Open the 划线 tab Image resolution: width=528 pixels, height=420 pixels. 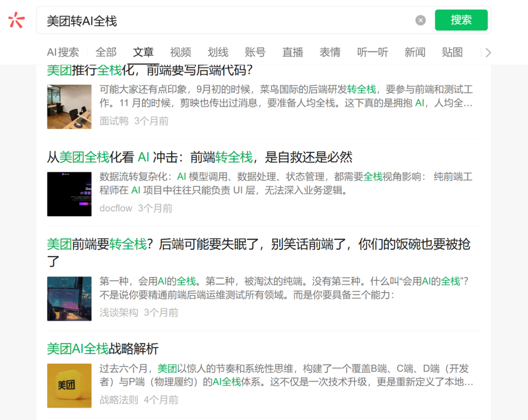[x=218, y=52]
